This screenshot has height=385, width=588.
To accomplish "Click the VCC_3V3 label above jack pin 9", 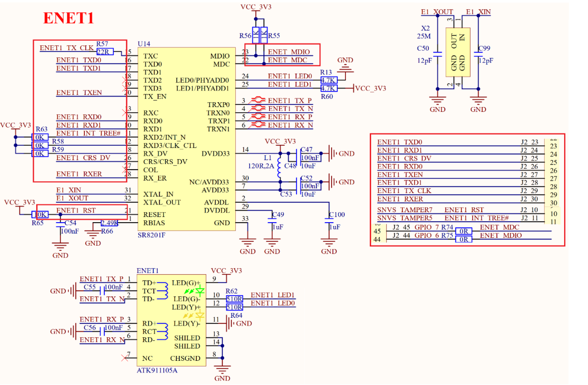I will (x=227, y=271).
